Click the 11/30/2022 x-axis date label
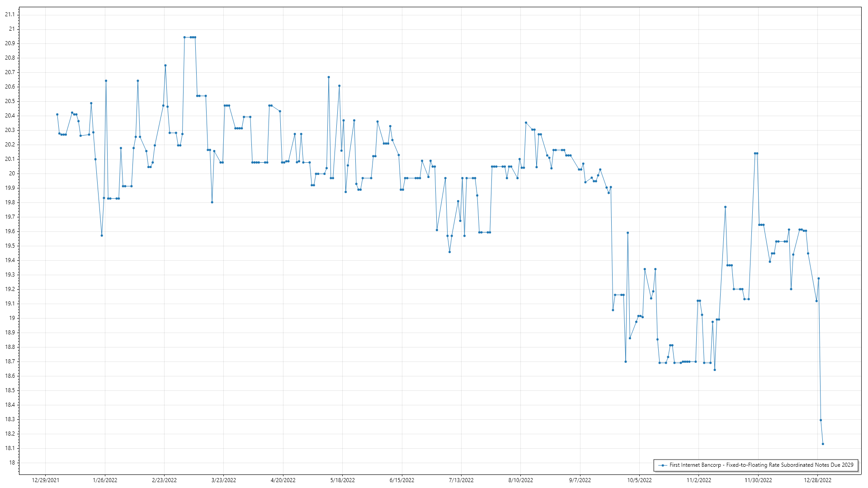The width and height of the screenshot is (868, 488). (758, 480)
